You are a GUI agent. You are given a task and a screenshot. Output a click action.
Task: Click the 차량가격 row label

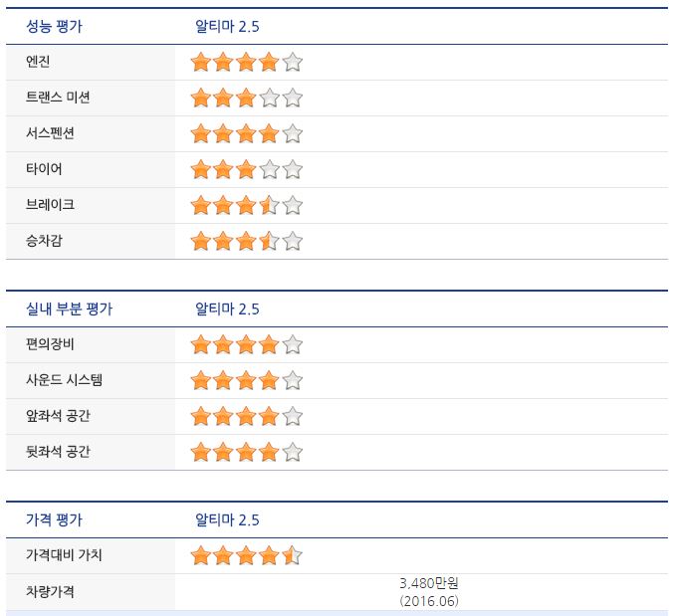tap(50, 592)
